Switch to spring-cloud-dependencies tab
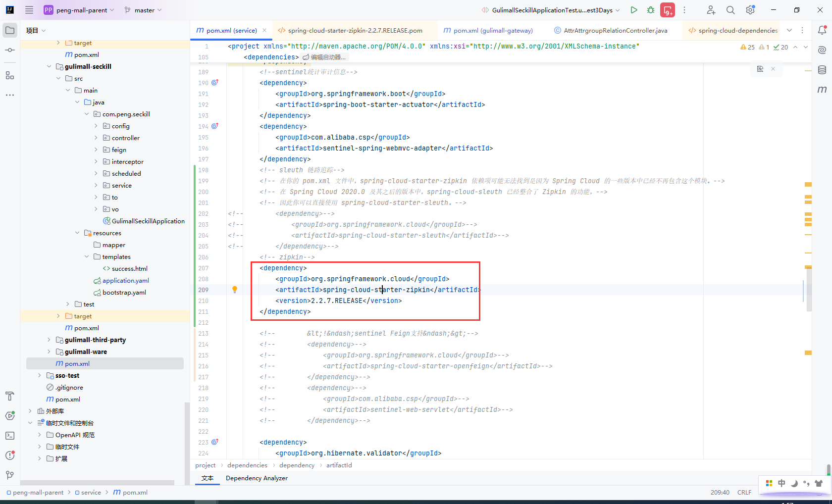Screen dimensions: 832x504 (733, 30)
